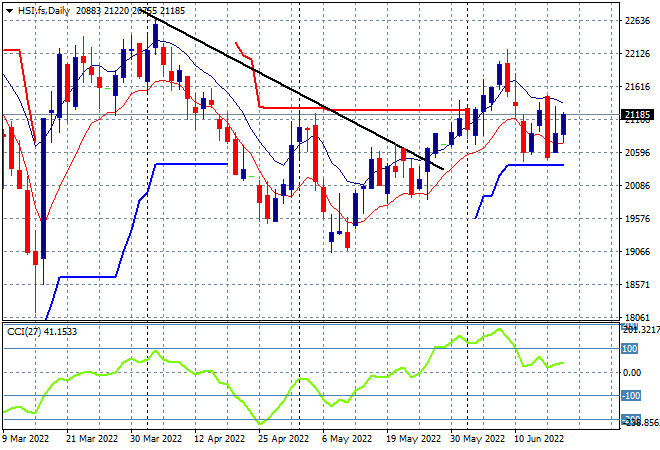Select the 12 Apr 2022 date label

click(x=219, y=439)
